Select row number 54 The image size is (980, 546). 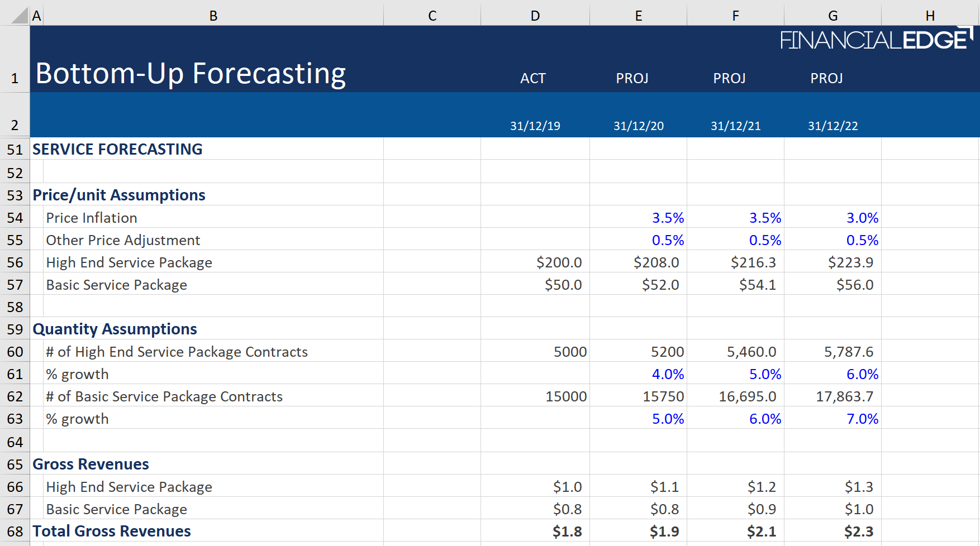[x=15, y=218]
